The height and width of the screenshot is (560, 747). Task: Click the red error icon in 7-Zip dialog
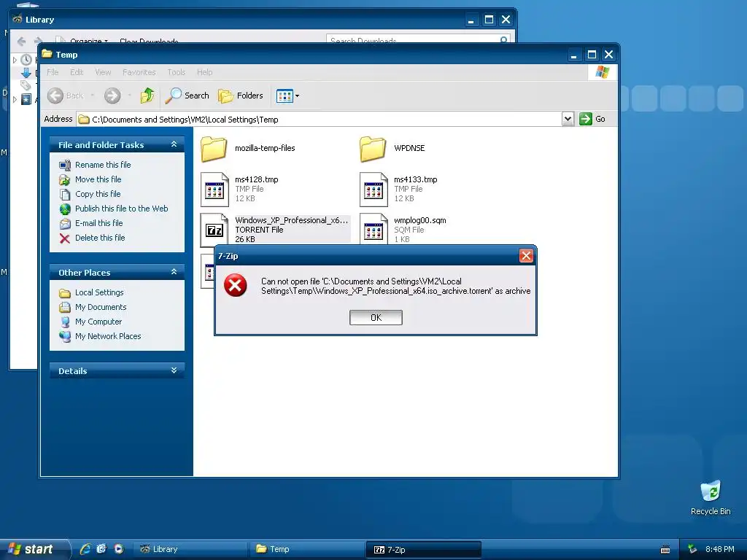click(x=236, y=285)
